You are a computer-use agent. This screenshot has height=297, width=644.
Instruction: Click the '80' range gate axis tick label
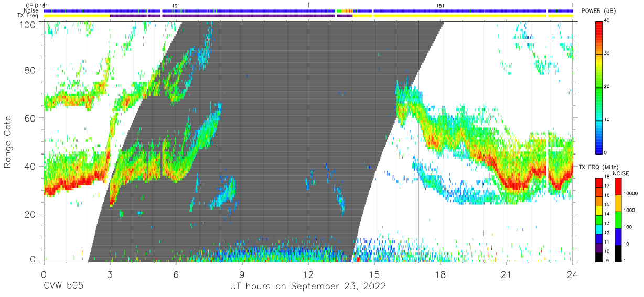coord(30,70)
